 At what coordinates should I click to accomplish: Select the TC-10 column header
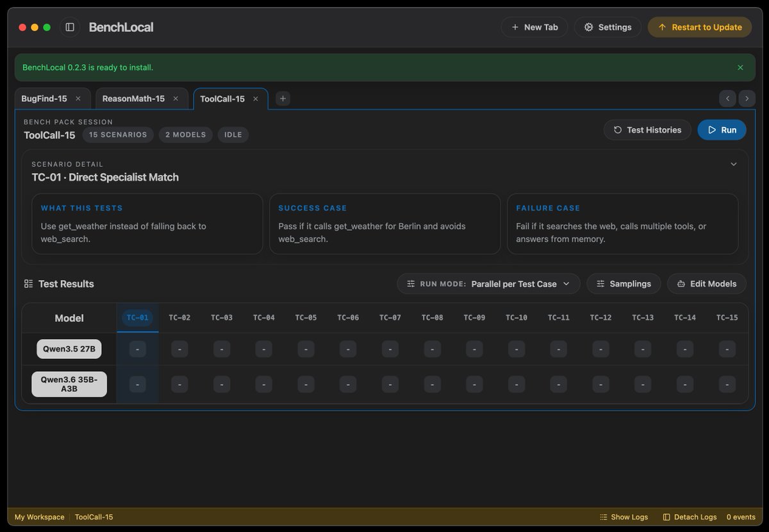pos(517,317)
